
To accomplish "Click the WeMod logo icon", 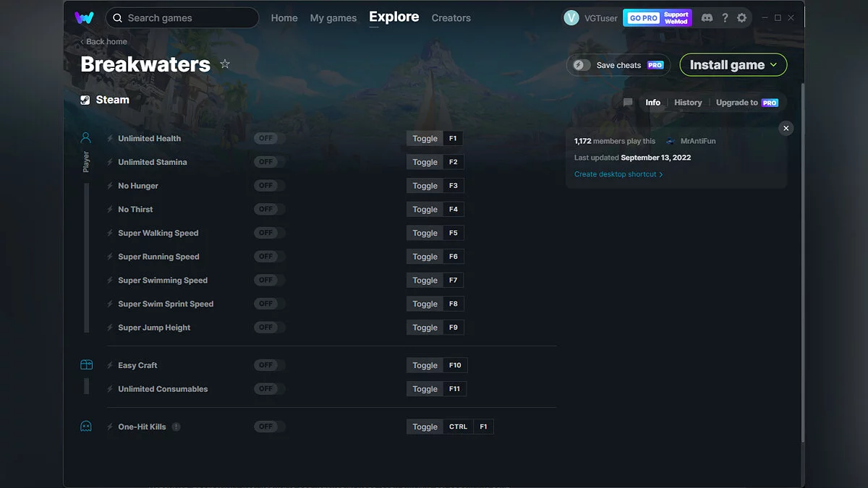I will point(84,17).
